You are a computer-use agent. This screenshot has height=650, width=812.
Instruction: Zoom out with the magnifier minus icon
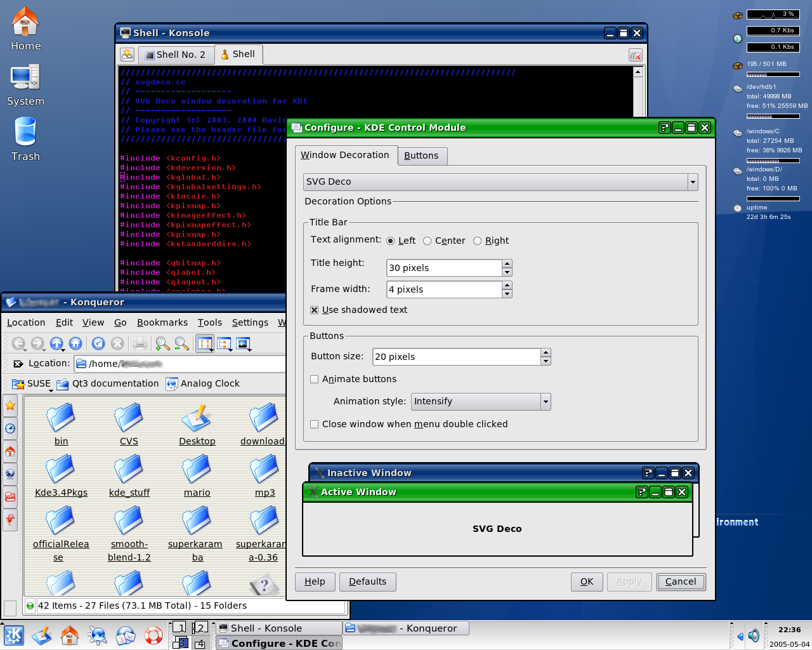(x=182, y=343)
